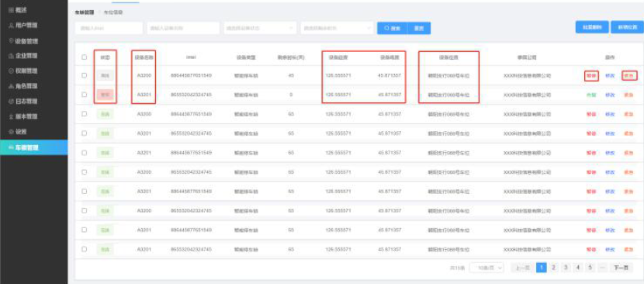Click the 设备管理 sidebar icon
This screenshot has height=284, width=644.
pyautogui.click(x=11, y=40)
